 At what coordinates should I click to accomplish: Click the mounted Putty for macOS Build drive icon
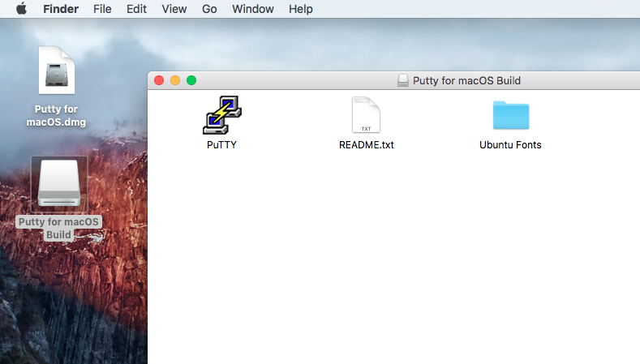pos(58,182)
